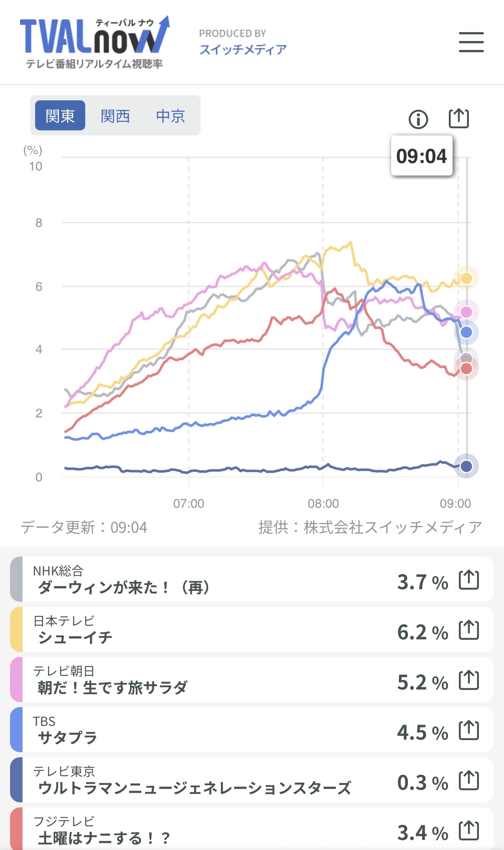Click the chart info icon
The height and width of the screenshot is (850, 504).
pyautogui.click(x=418, y=120)
